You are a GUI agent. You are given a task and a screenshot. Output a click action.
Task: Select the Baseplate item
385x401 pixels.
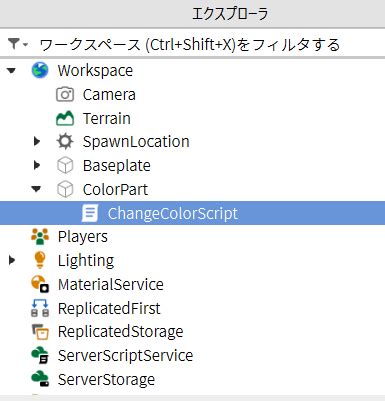117,166
